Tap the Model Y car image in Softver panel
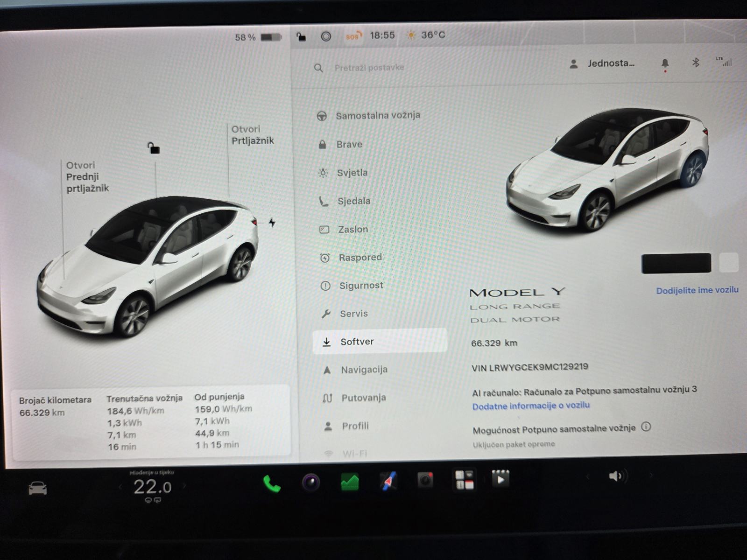 [608, 170]
